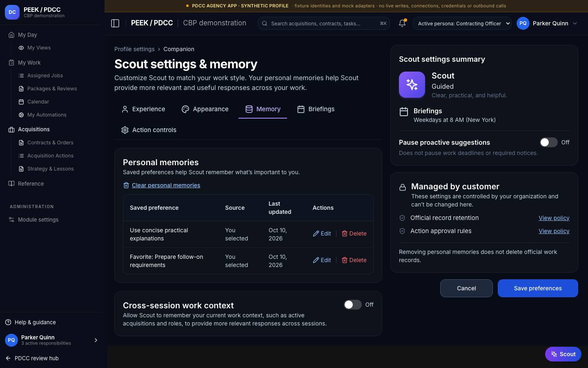588x368 pixels.
Task: Delete the concise practical explanations preference
Action: (354, 233)
